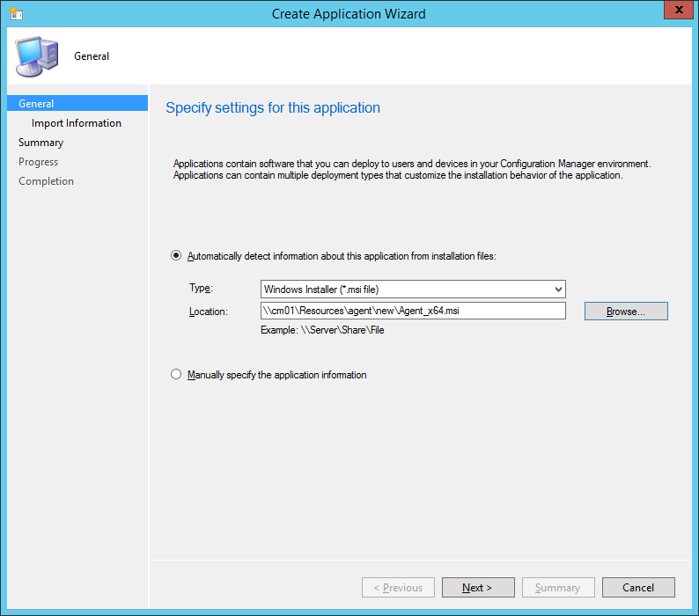Go to Import Information step
The height and width of the screenshot is (616, 699).
click(x=77, y=123)
